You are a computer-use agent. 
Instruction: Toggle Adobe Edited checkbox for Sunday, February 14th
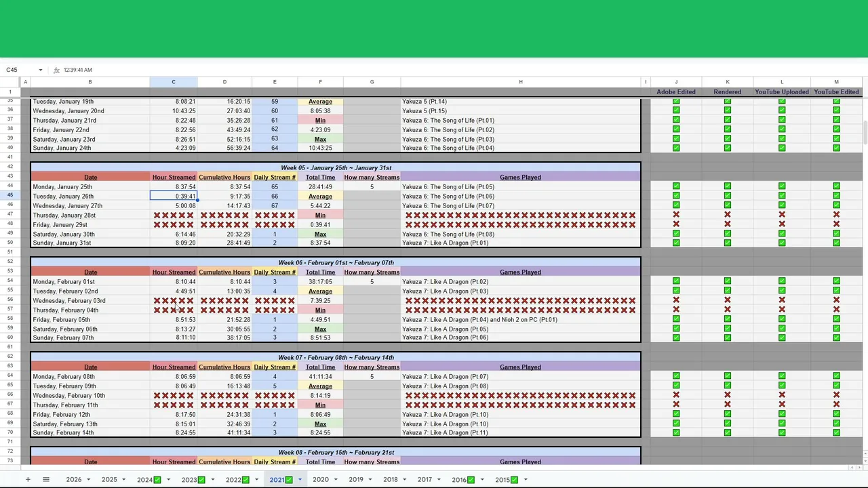pyautogui.click(x=676, y=432)
